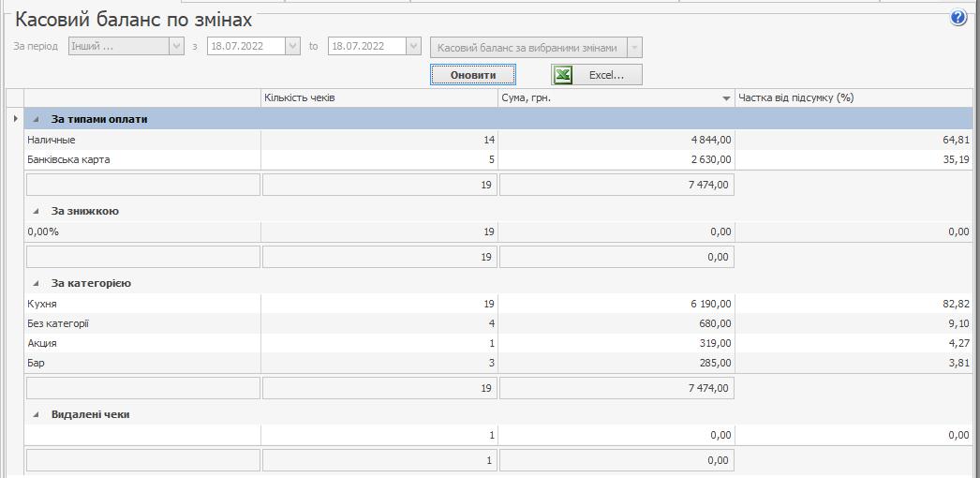The height and width of the screenshot is (478, 980).
Task: Collapse the За категорією group
Action: pos(37,283)
